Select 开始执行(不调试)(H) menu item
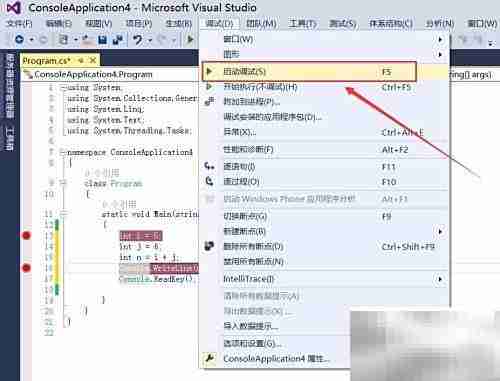The width and height of the screenshot is (500, 381). (x=325, y=87)
